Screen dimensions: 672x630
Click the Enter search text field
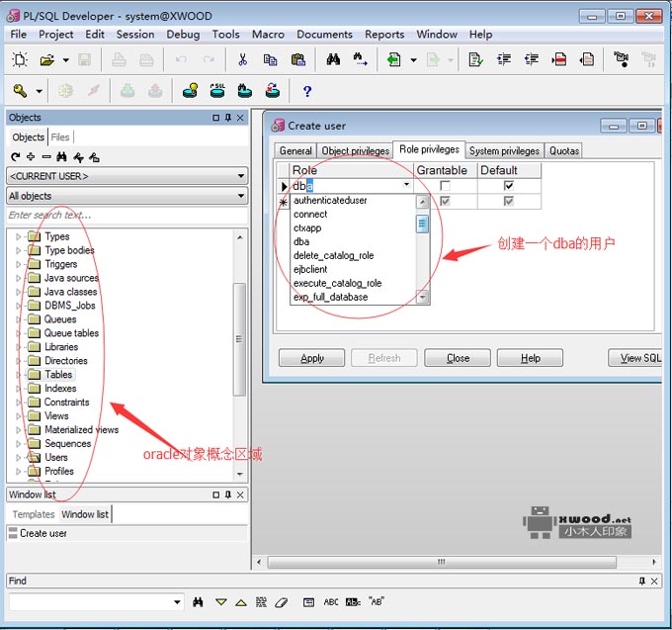(x=126, y=216)
